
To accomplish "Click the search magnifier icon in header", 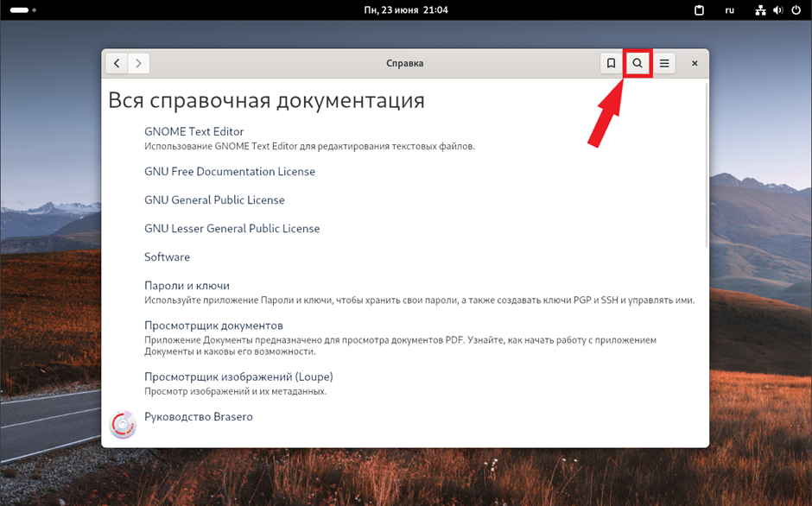I will tap(638, 63).
